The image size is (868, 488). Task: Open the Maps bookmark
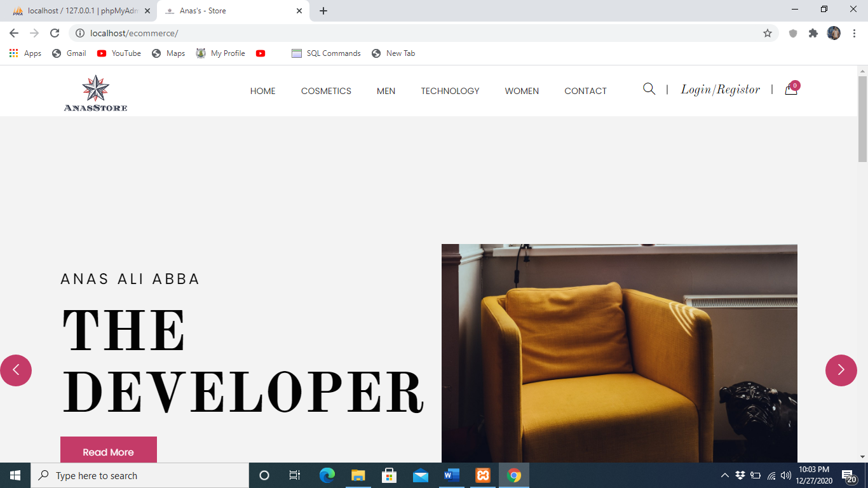coord(168,53)
